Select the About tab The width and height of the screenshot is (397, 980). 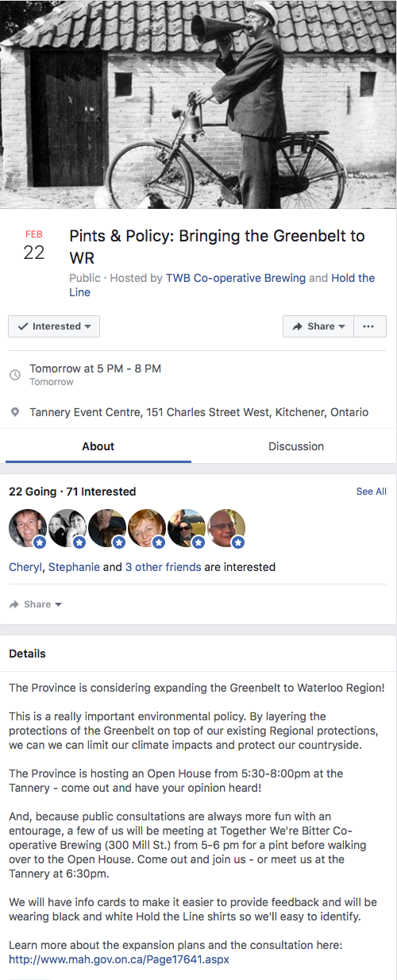98,446
